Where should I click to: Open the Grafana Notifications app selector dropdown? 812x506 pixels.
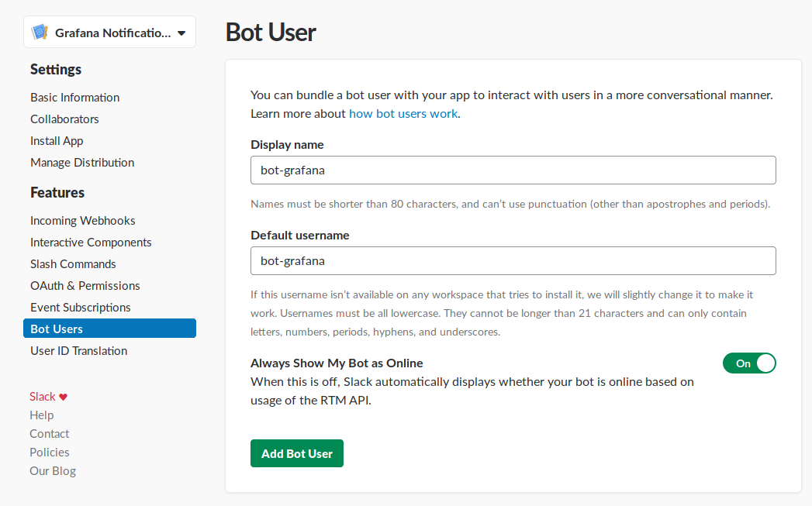coord(110,32)
